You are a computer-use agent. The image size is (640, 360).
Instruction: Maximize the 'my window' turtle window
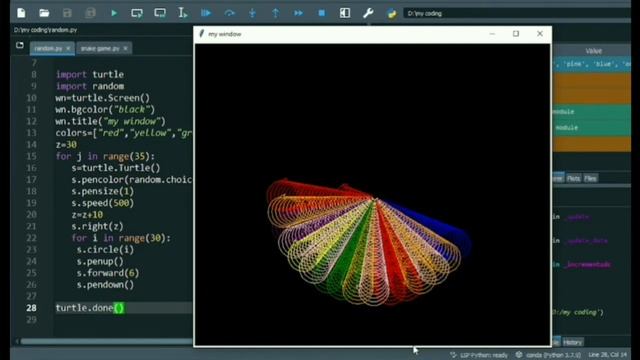click(x=516, y=34)
